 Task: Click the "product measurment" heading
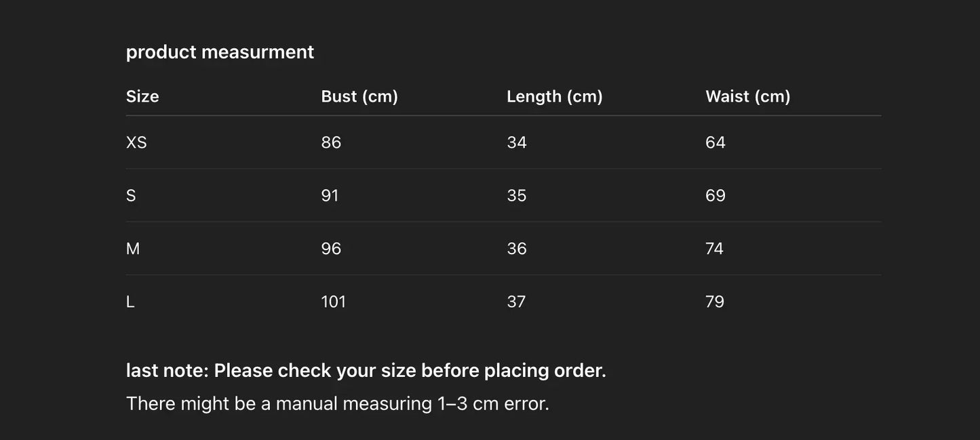coord(220,52)
